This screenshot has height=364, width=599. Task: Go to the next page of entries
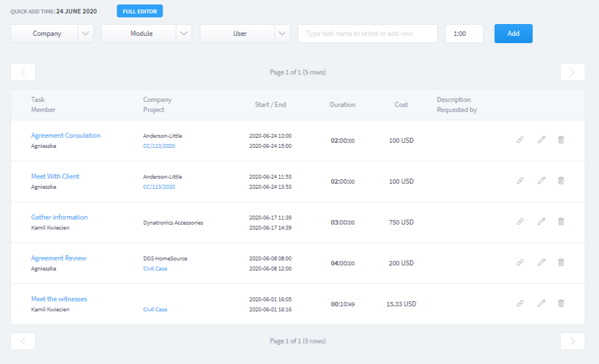[572, 72]
